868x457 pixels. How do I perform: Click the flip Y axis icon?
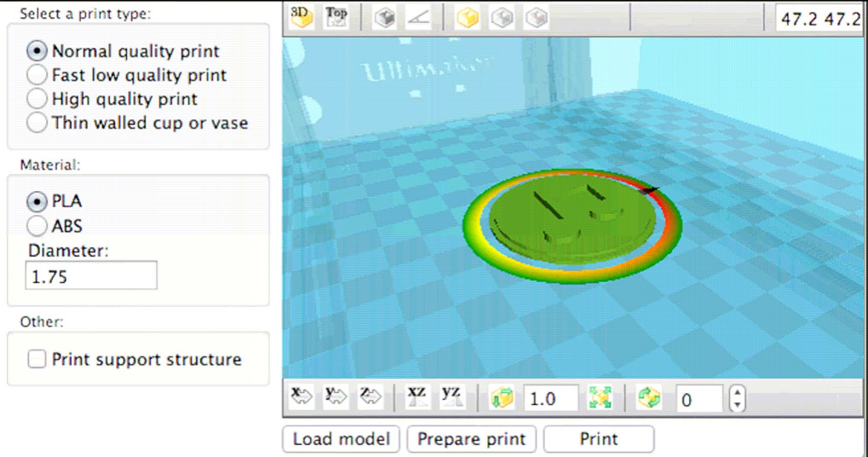[x=336, y=396]
